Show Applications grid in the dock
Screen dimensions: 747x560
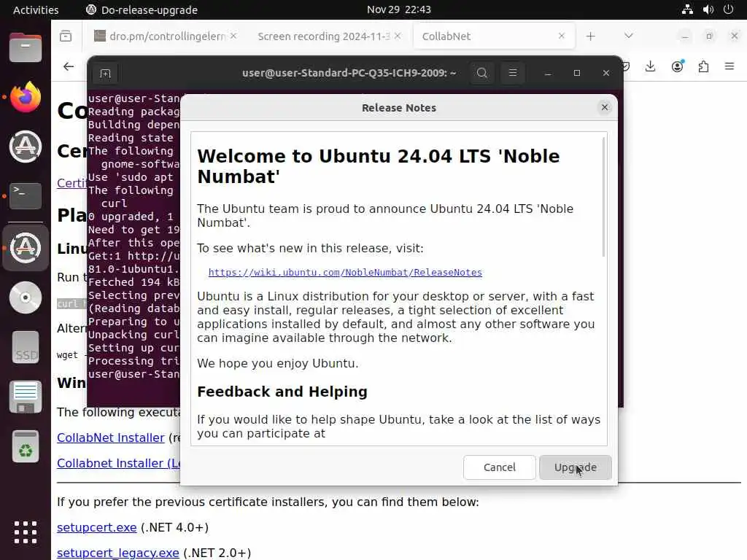click(26, 532)
